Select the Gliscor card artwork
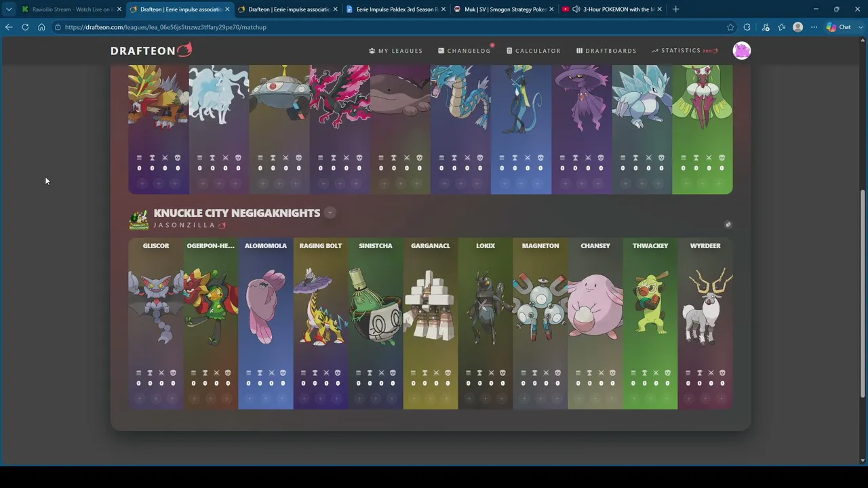The image size is (868, 488). (156, 308)
